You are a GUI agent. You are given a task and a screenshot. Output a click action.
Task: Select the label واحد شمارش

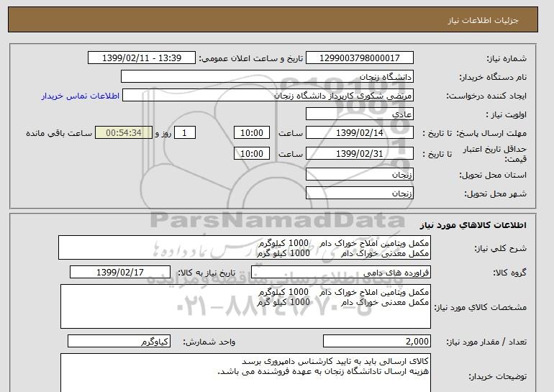[209, 342]
